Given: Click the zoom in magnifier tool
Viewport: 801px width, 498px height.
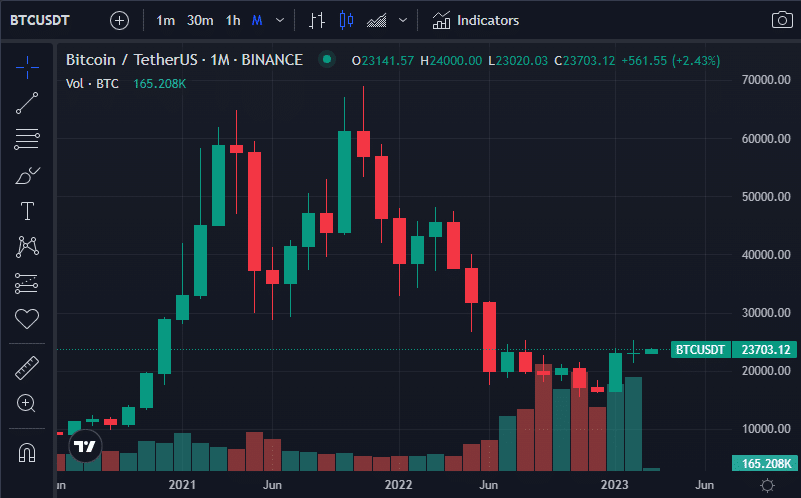Looking at the screenshot, I should click(26, 404).
